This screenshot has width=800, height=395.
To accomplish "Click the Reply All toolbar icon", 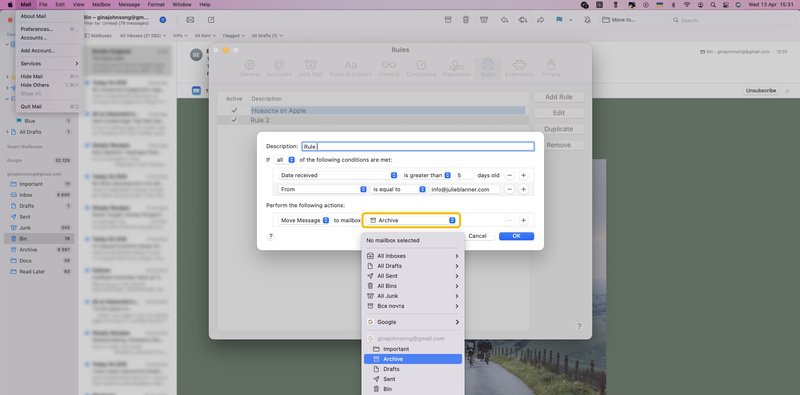I will pos(522,20).
